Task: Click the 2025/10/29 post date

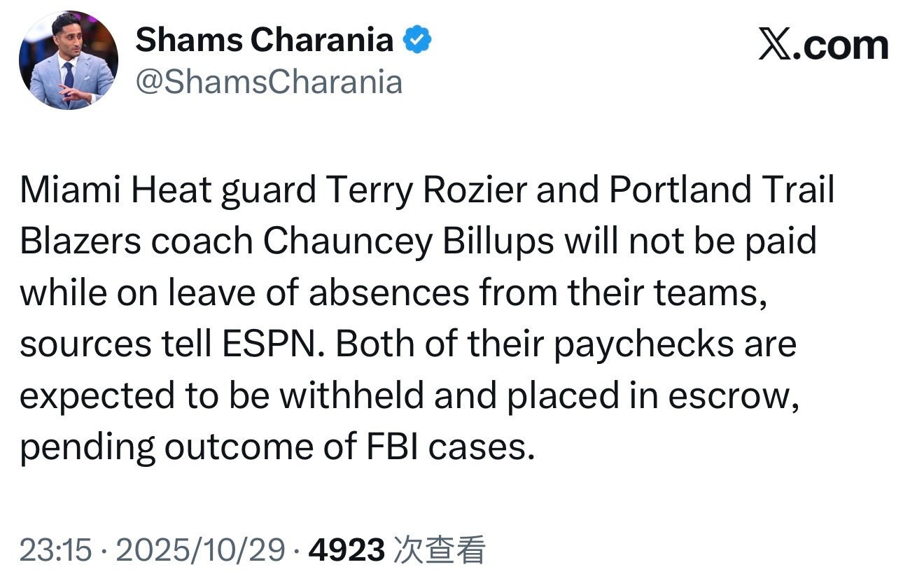Action: (x=200, y=550)
